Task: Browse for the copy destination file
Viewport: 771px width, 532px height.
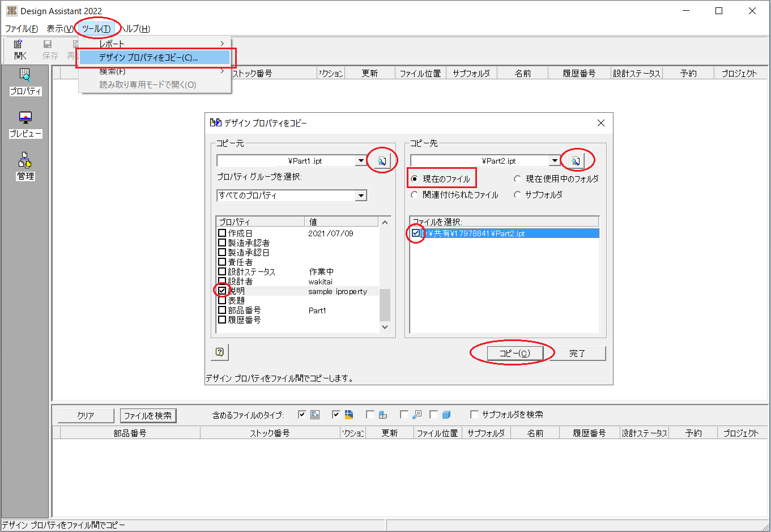Action: [x=576, y=161]
